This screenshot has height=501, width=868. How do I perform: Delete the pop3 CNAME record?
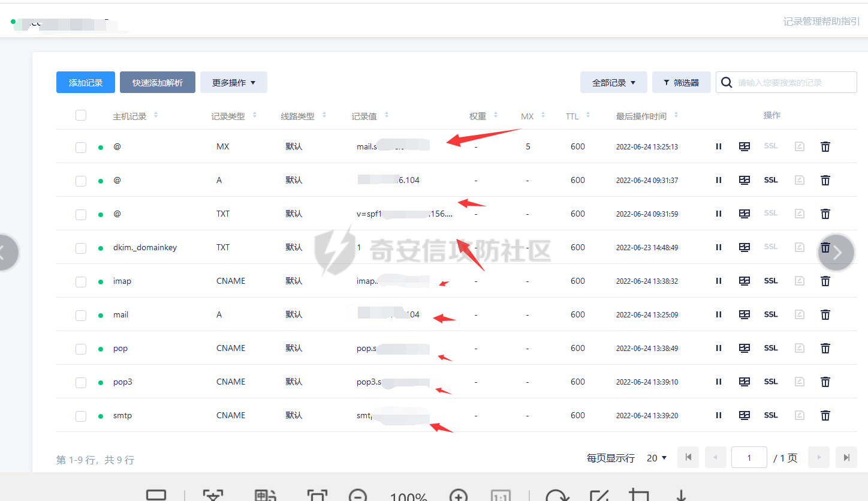click(x=825, y=382)
